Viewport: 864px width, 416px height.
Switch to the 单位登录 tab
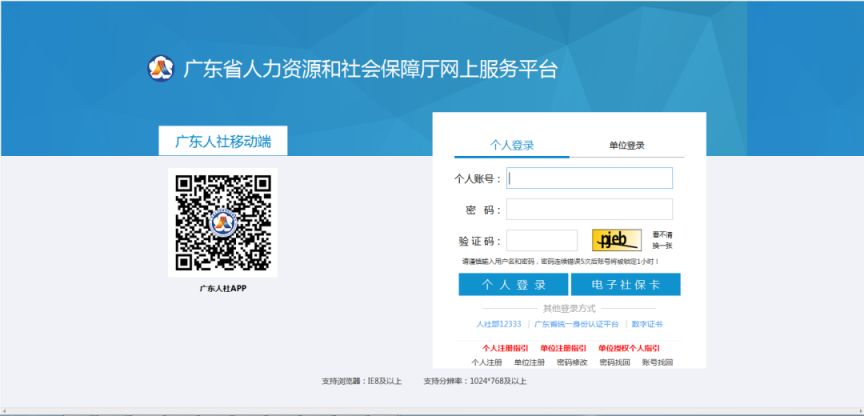click(627, 145)
